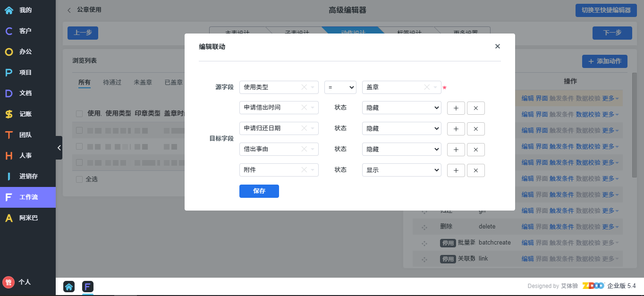This screenshot has width=644, height=296.
Task: Add a row after 申请借出时间 field
Action: coord(456,108)
